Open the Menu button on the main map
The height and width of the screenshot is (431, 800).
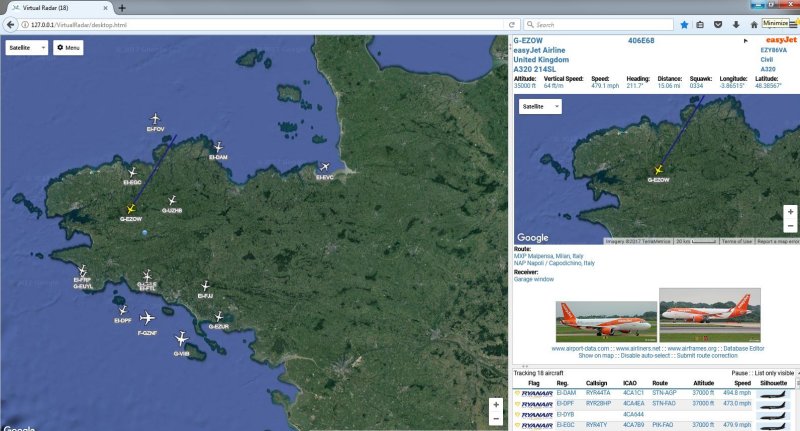pyautogui.click(x=68, y=47)
